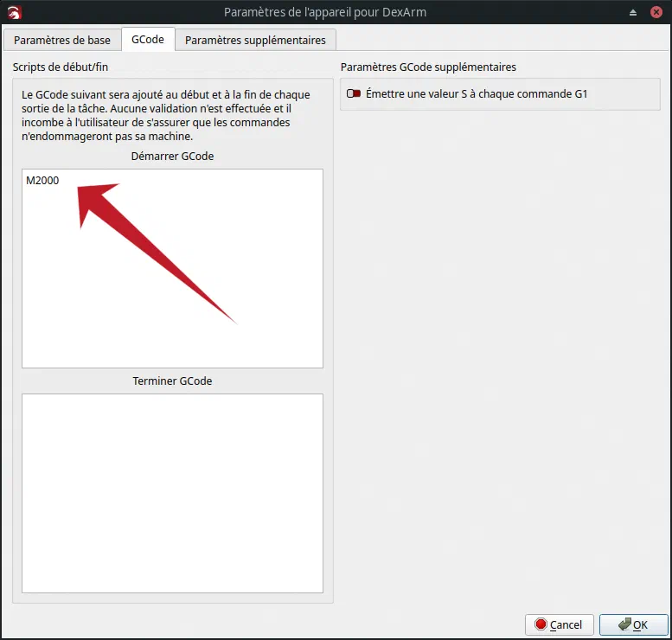
Task: Select the GCode tab
Action: pos(148,40)
